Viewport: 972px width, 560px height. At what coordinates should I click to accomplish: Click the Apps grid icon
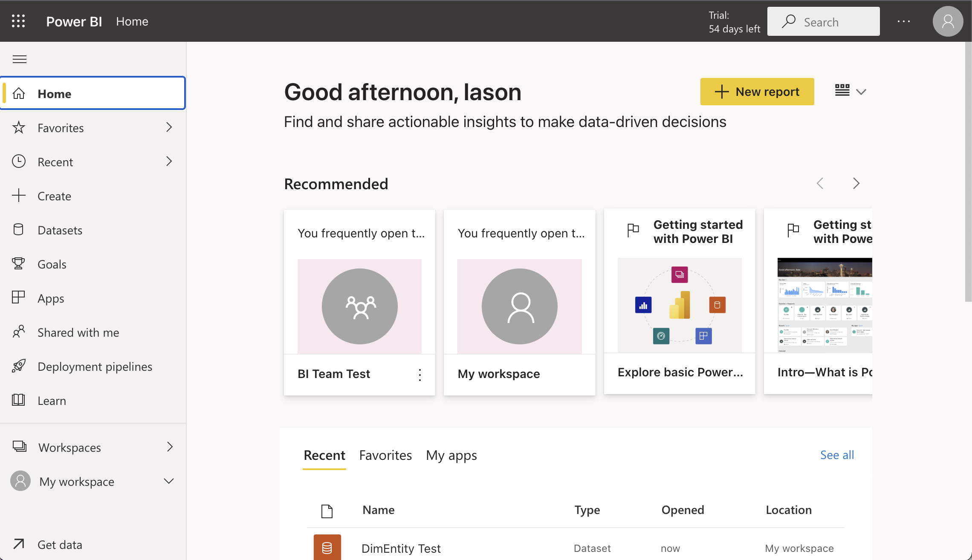point(19,297)
